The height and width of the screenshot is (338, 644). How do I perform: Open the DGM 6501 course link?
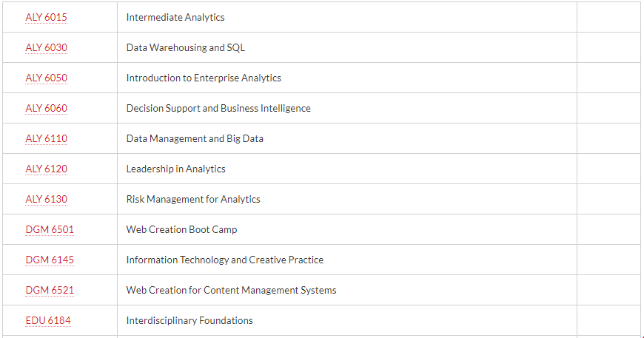click(x=50, y=230)
